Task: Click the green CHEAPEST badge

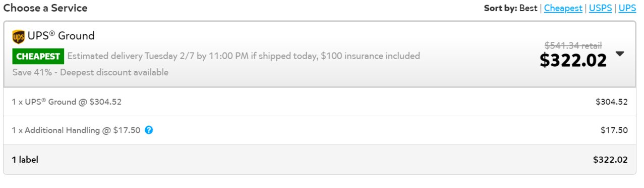Action: coord(38,56)
